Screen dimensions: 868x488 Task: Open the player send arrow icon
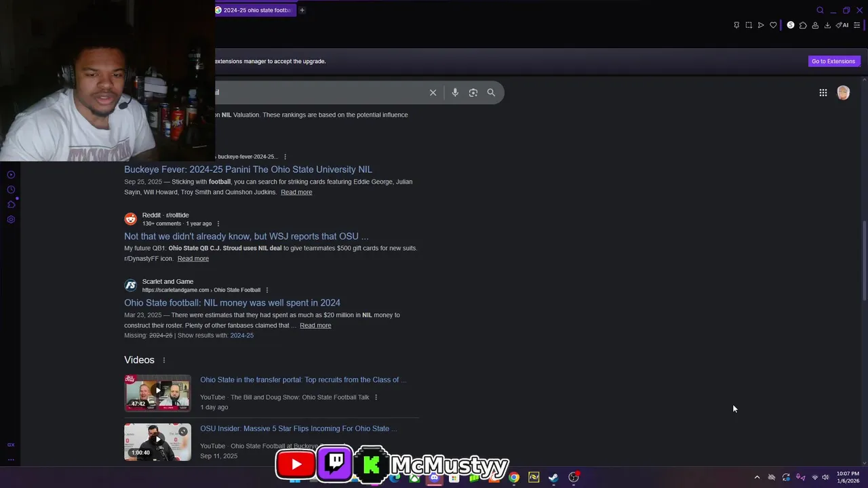coord(761,25)
